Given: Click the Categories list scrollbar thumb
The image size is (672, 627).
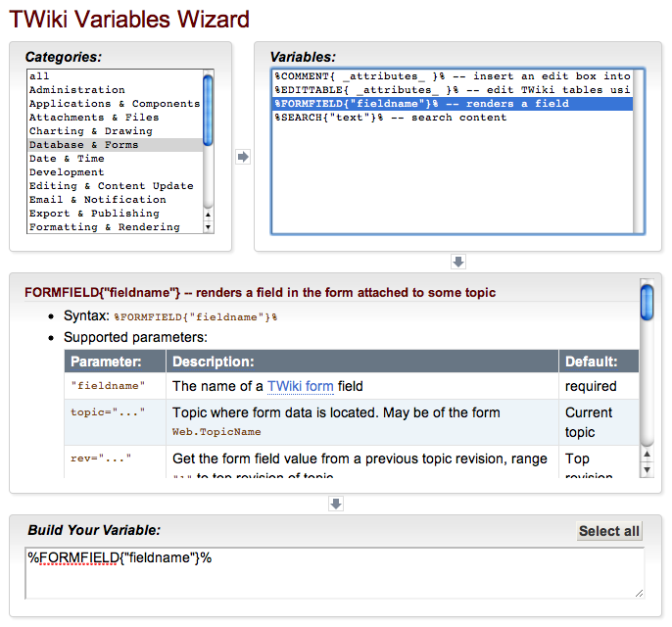Looking at the screenshot, I should point(208,110).
